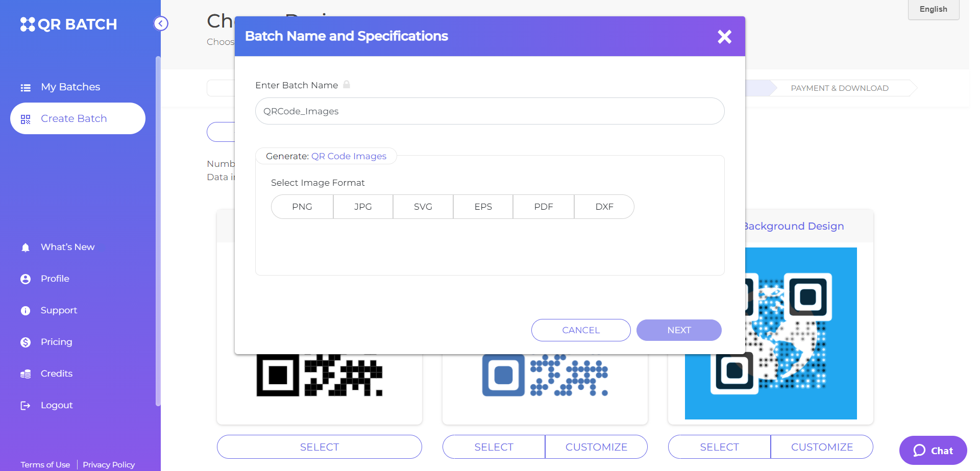
Task: Click the Profile user icon
Action: [26, 279]
